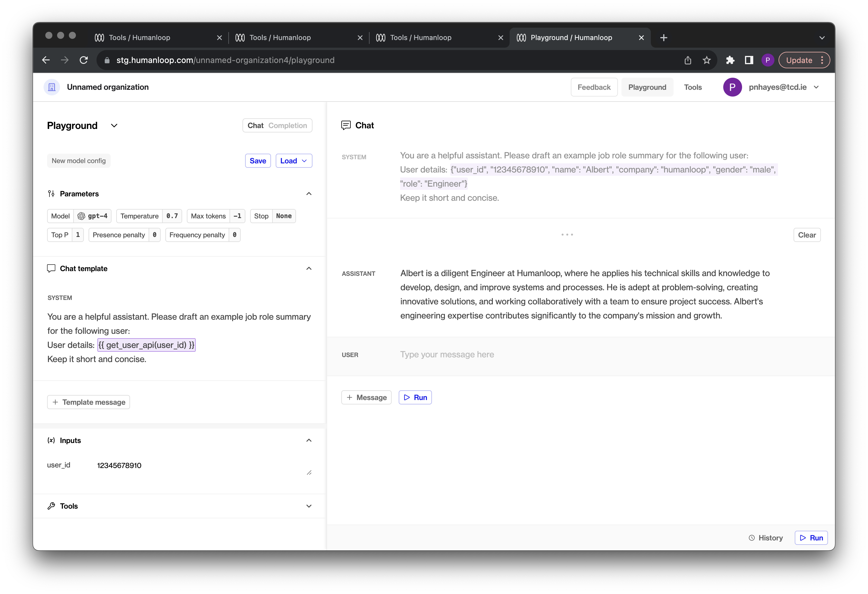Screen dimensions: 868x594
Task: Open the pnhayes@tcd.ie account menu chevron
Action: tap(817, 87)
